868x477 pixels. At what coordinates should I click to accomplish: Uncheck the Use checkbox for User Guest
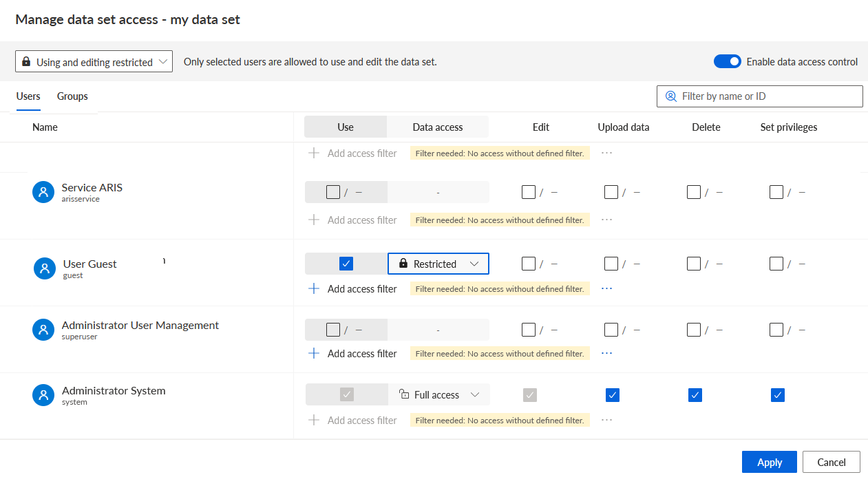coord(346,264)
